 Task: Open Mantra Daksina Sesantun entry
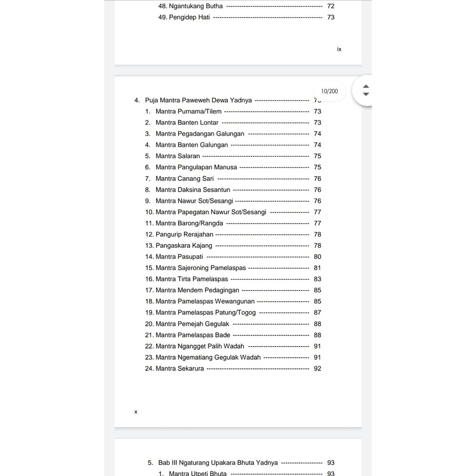[192, 190]
